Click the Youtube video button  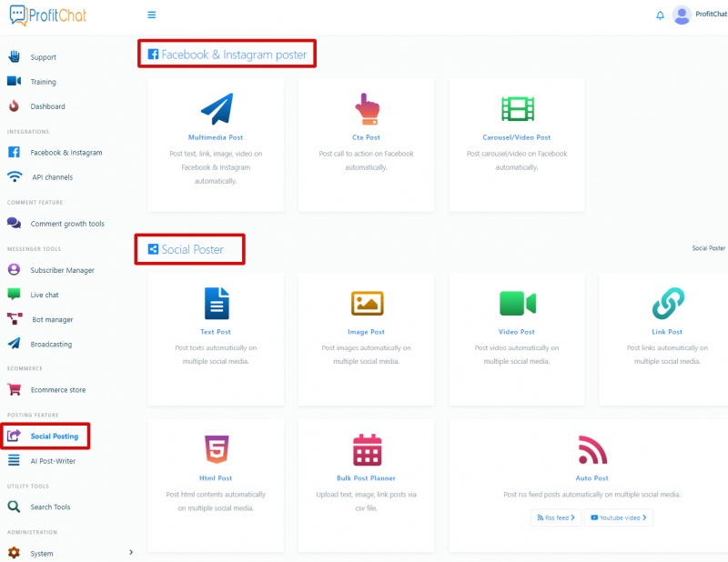(618, 517)
